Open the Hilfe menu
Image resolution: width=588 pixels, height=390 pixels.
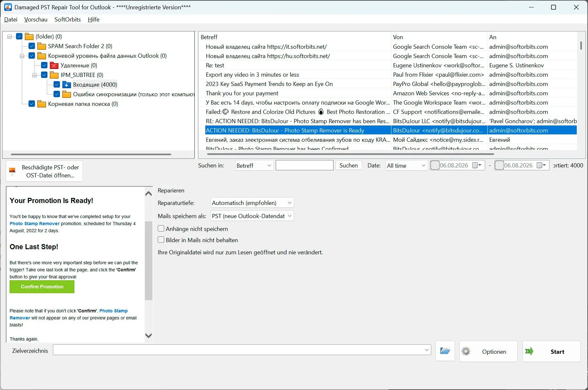coord(94,20)
